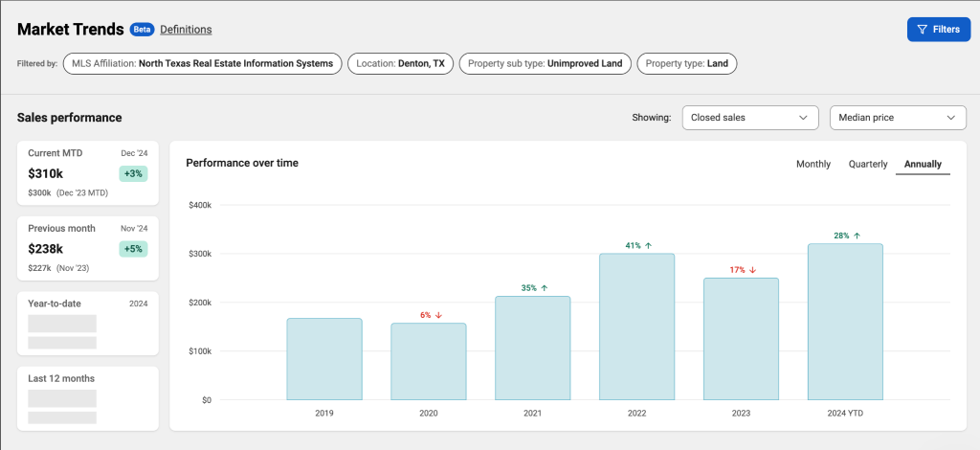
Task: Click the MLS Affiliation filter chip
Action: [203, 64]
